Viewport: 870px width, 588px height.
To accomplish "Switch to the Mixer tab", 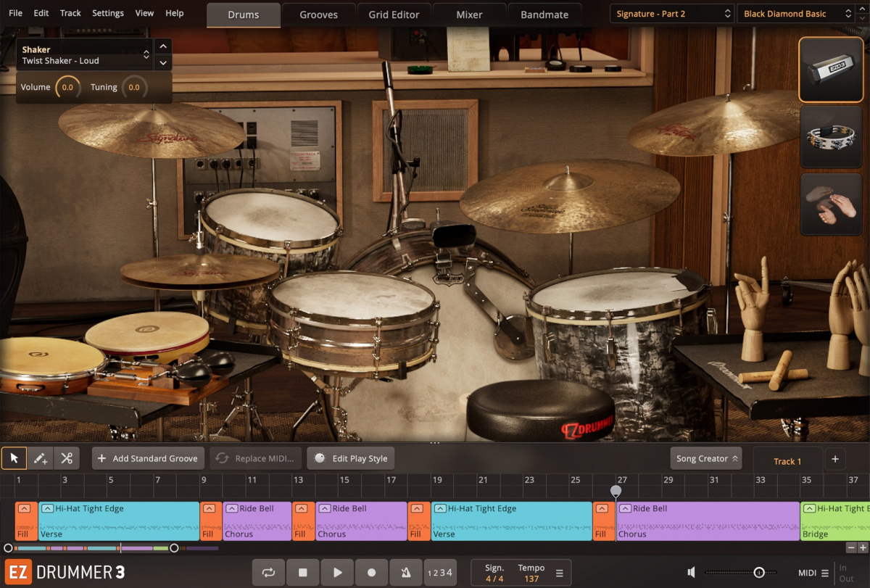I will point(468,14).
